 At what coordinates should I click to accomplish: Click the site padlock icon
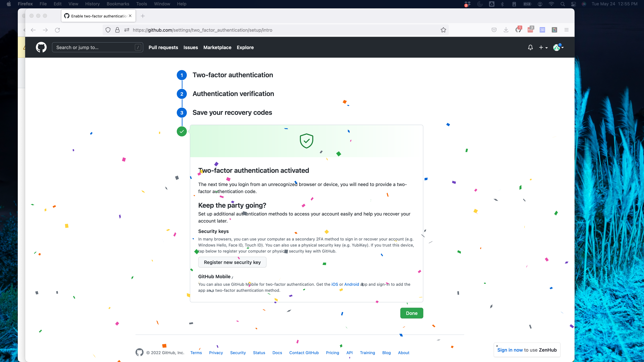(x=117, y=30)
